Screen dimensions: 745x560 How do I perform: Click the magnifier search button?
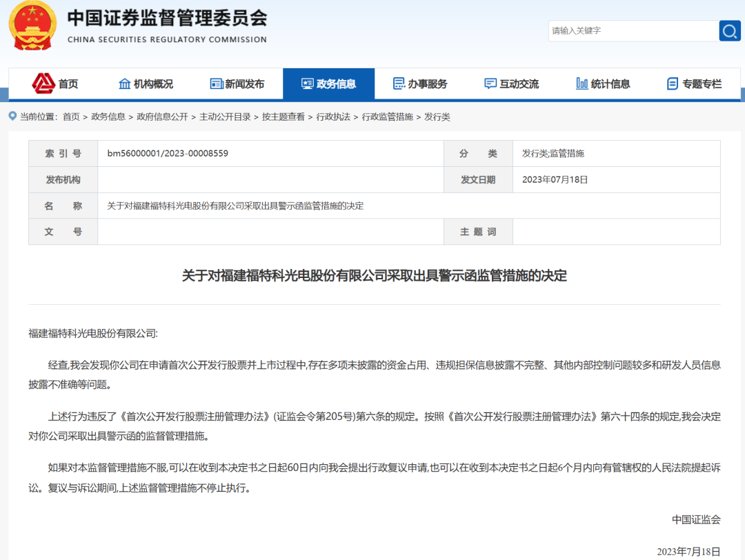point(729,31)
